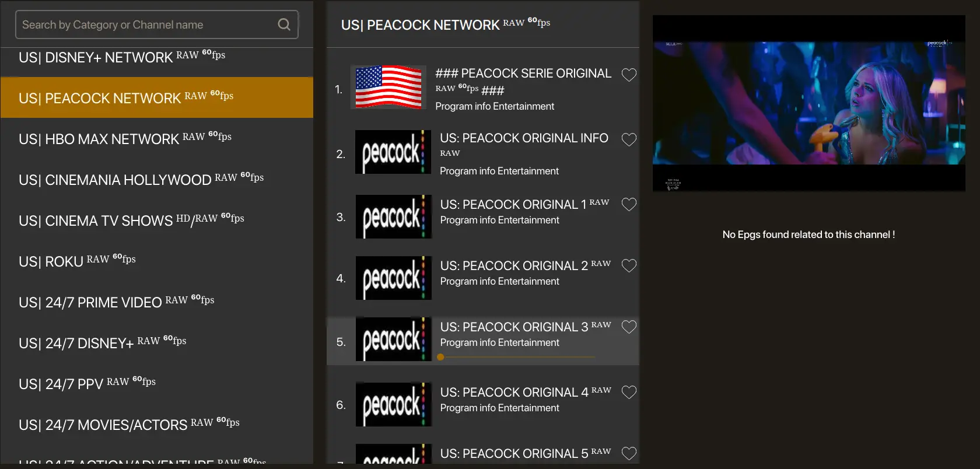This screenshot has width=980, height=469.
Task: Toggle heart for PEACOCK ORIGINAL 3
Action: [x=629, y=327]
